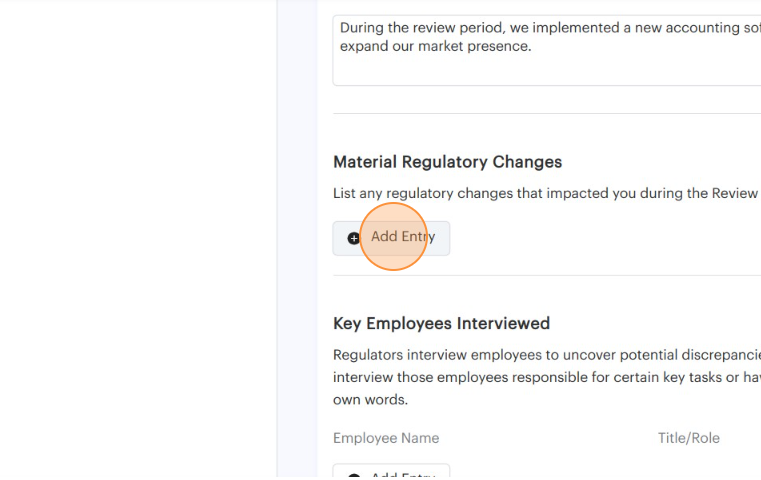
Task: Click the blank left sidebar panel
Action: point(138,240)
